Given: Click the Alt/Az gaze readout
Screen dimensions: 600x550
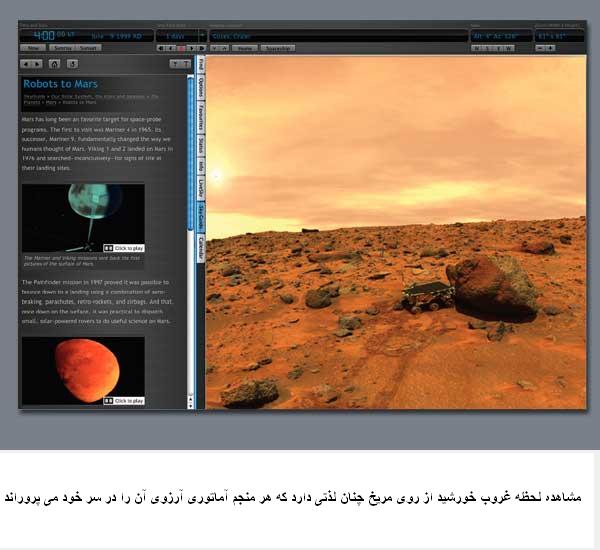Looking at the screenshot, I should 501,36.
